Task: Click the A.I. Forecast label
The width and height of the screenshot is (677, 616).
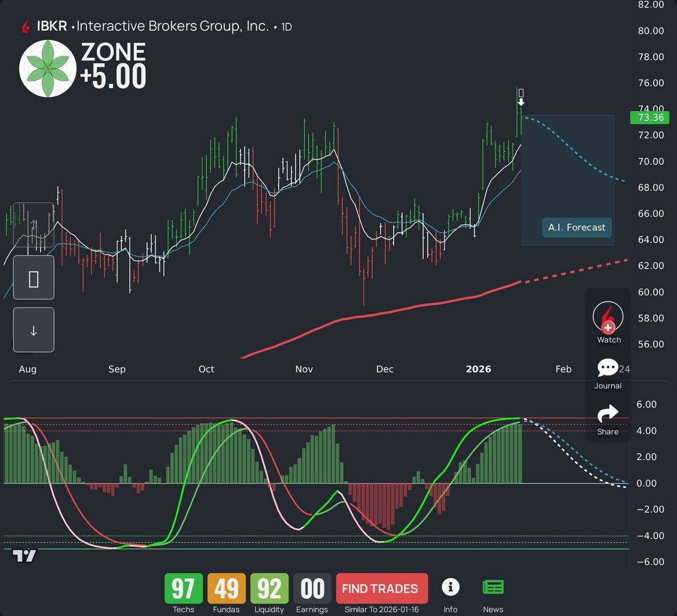Action: click(577, 228)
